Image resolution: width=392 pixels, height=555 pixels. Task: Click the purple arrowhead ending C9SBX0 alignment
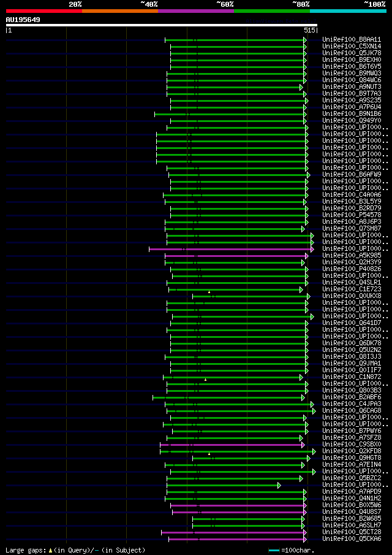pos(303,445)
